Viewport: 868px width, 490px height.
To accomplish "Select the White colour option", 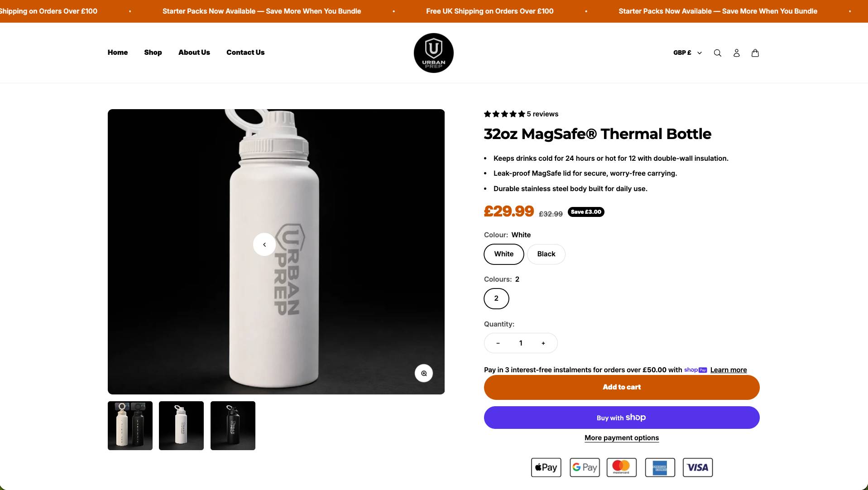I will click(504, 254).
